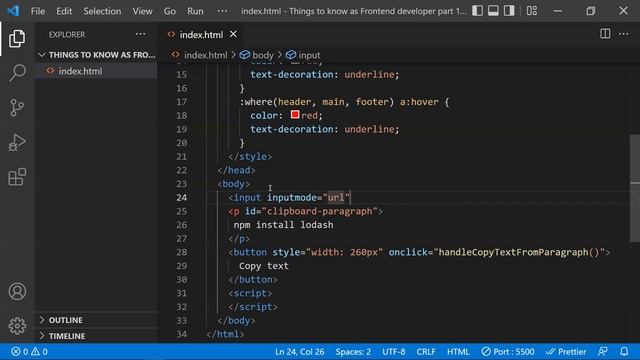Viewport: 640px width, 360px height.
Task: Click the Prettier status bar item
Action: [566, 351]
